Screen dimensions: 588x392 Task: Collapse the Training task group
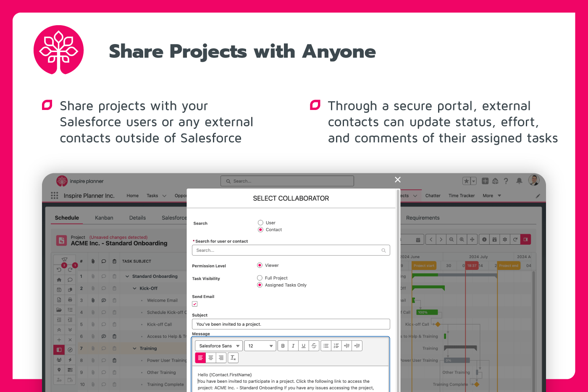pos(135,348)
